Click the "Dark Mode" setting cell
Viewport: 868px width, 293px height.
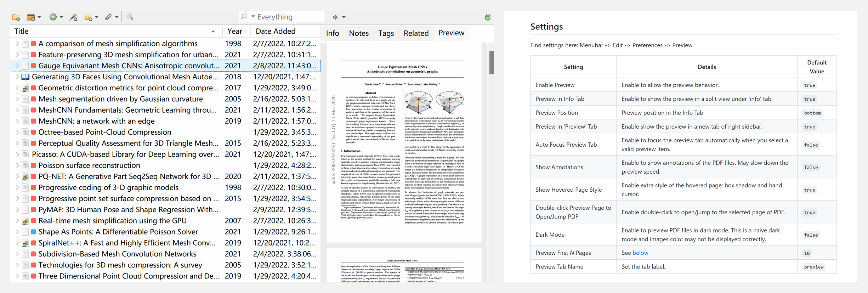coord(573,235)
